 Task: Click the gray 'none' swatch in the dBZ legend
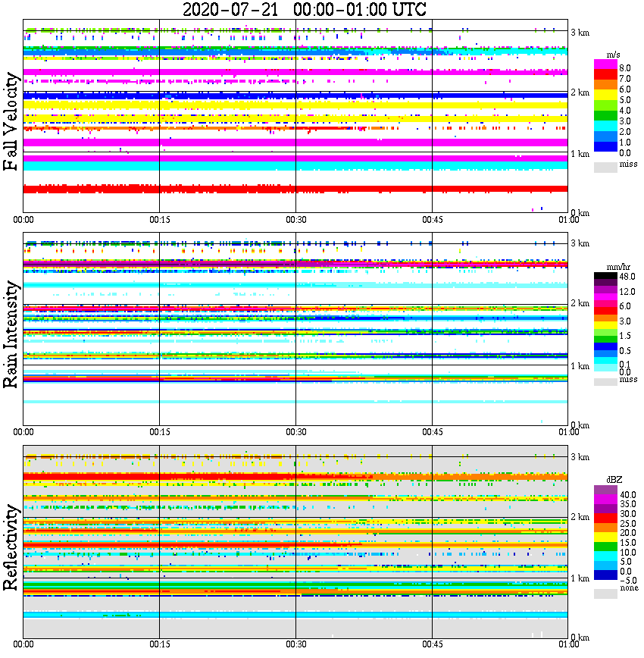tap(605, 594)
